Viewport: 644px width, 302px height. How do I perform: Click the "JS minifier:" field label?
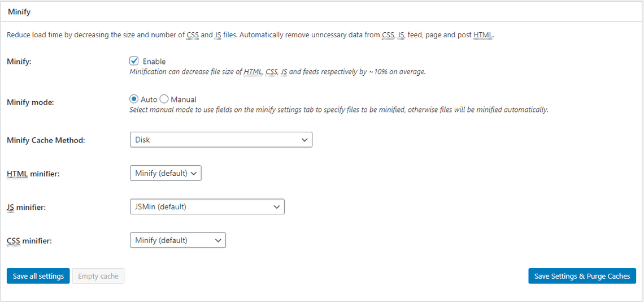pyautogui.click(x=27, y=208)
